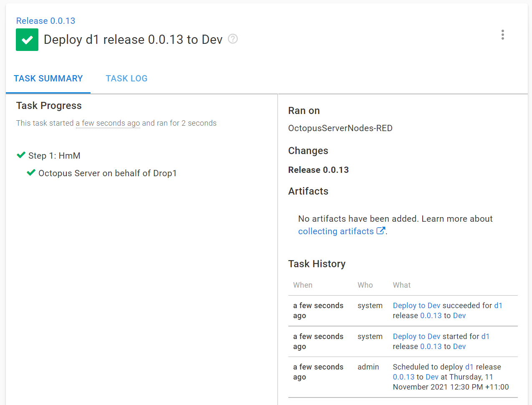Viewport: 532px width, 405px height.
Task: Click d1 link in Scheduled to deploy row
Action: pyautogui.click(x=469, y=367)
